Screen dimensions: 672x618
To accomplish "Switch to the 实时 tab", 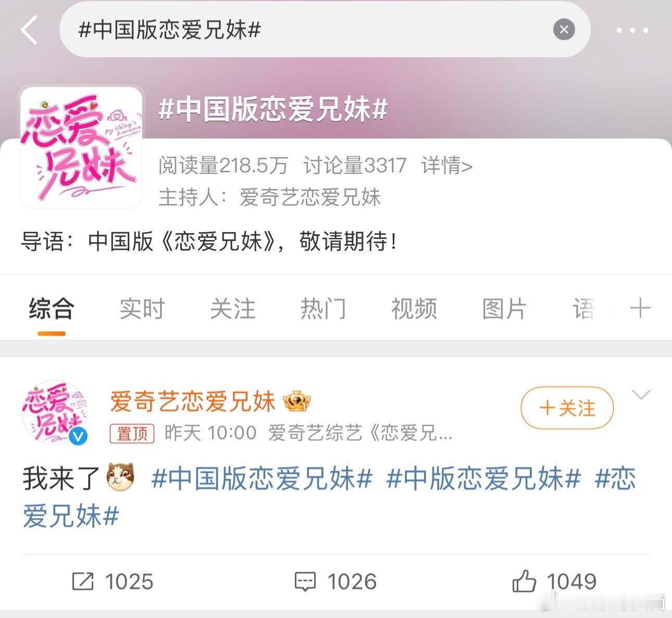I will [142, 309].
